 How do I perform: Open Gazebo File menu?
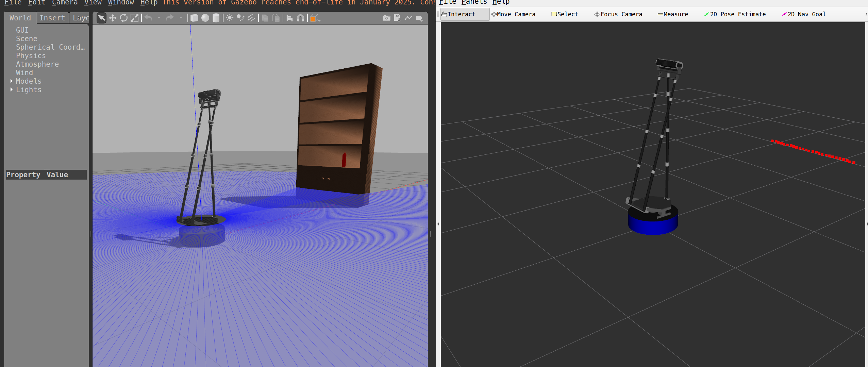tap(13, 2)
